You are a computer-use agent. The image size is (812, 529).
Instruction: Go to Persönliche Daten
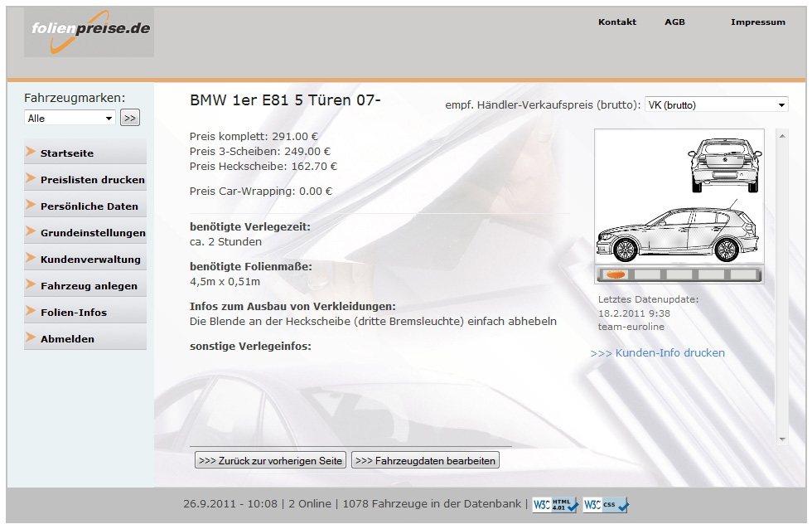[x=85, y=206]
